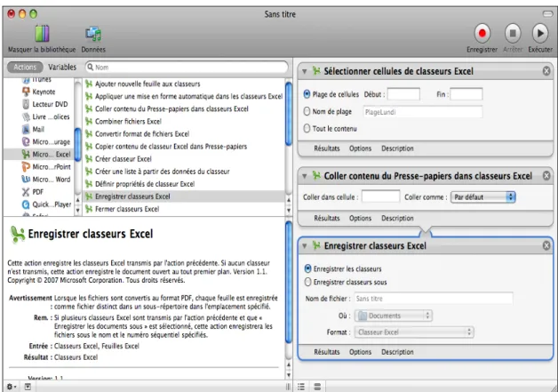This screenshot has width=558, height=392.
Task: Click the Fin cell input field
Action: point(466,94)
